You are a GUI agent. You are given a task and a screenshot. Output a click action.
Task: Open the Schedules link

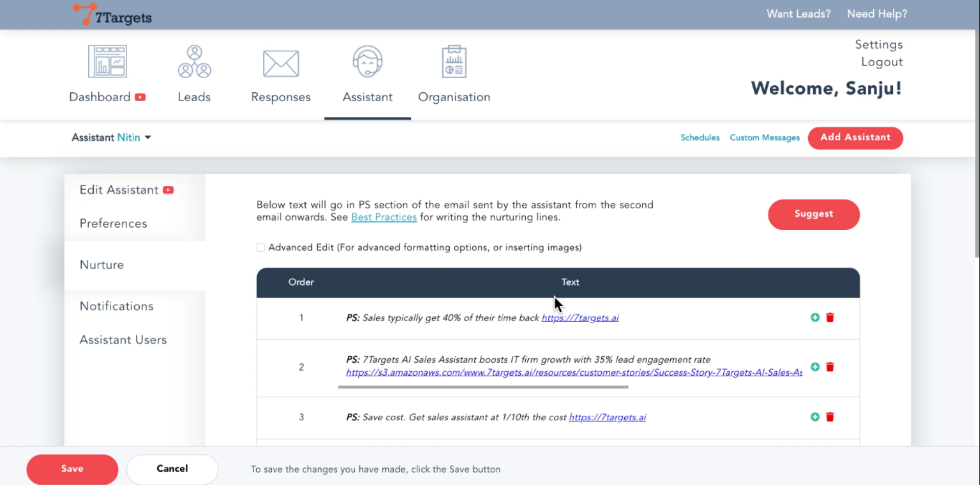tap(700, 138)
